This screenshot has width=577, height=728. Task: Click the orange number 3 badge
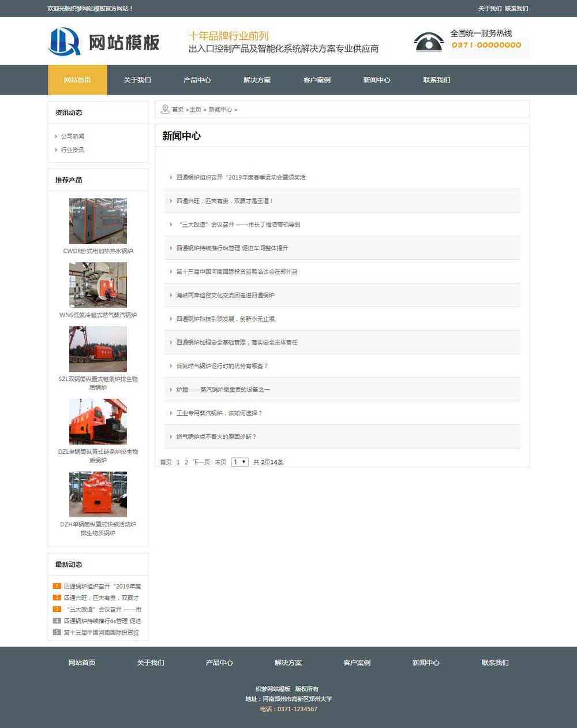click(x=57, y=609)
